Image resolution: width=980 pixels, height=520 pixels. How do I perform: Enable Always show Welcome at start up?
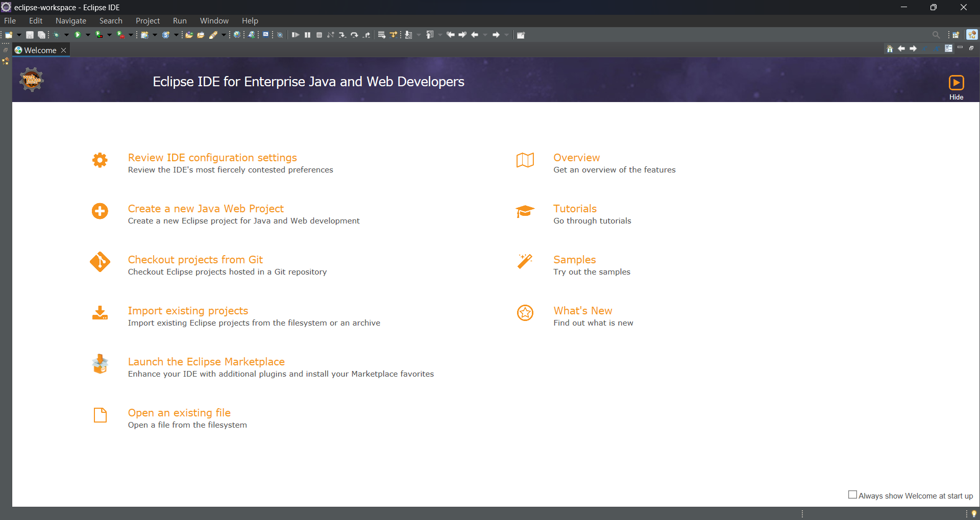point(852,495)
